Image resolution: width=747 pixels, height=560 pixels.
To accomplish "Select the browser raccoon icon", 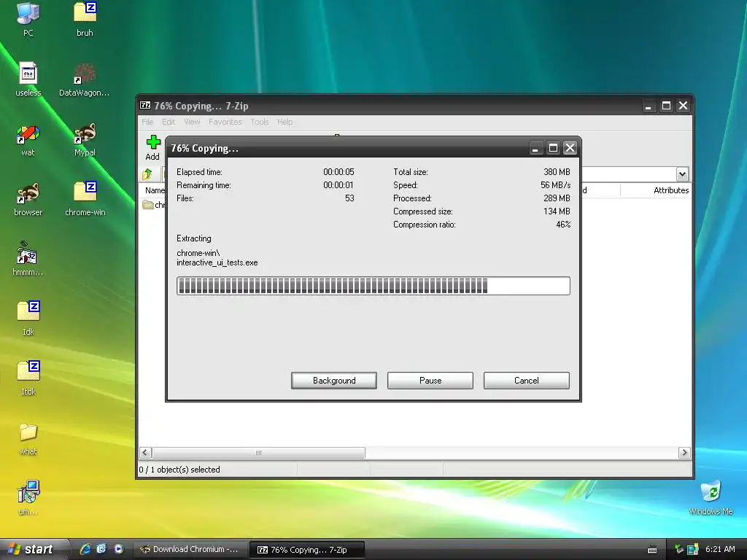I will [x=28, y=199].
